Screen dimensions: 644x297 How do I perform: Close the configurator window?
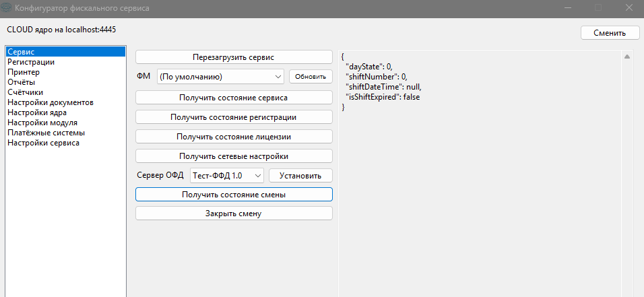(x=629, y=8)
